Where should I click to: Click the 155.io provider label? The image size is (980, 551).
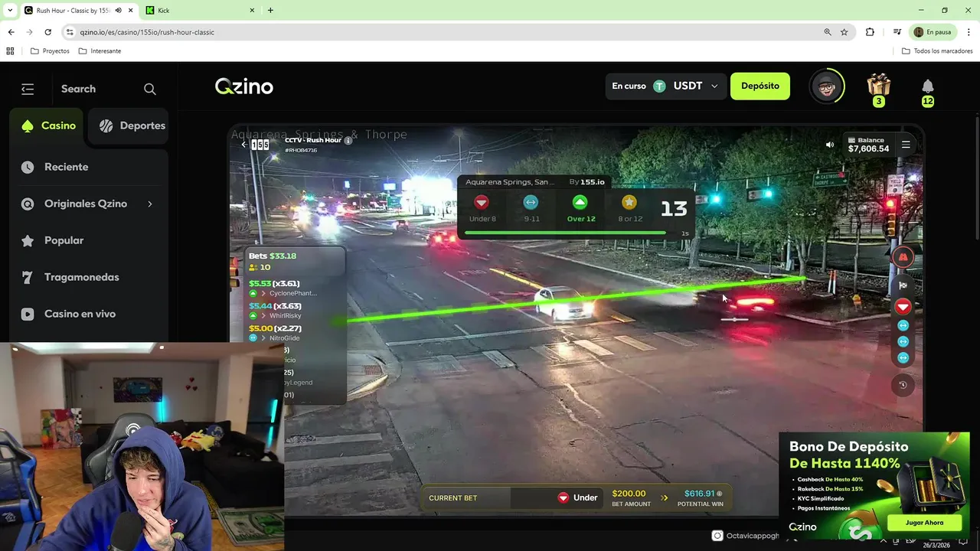click(x=593, y=182)
